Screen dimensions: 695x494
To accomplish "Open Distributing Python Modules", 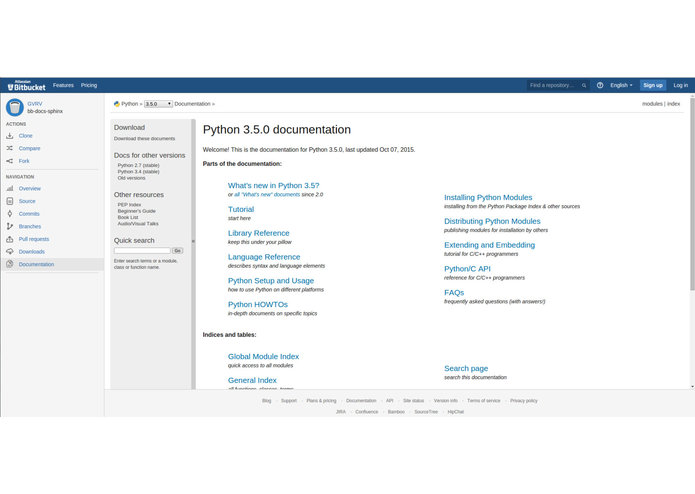I will (492, 221).
